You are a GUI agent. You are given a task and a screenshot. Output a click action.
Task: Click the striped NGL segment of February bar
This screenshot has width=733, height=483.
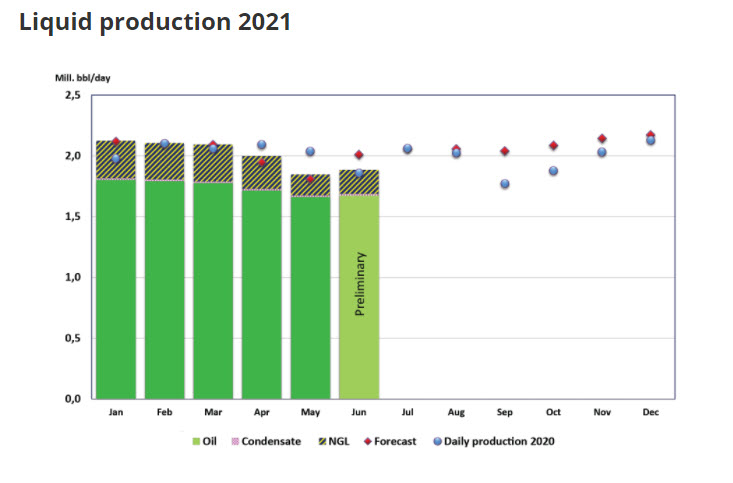(x=164, y=162)
